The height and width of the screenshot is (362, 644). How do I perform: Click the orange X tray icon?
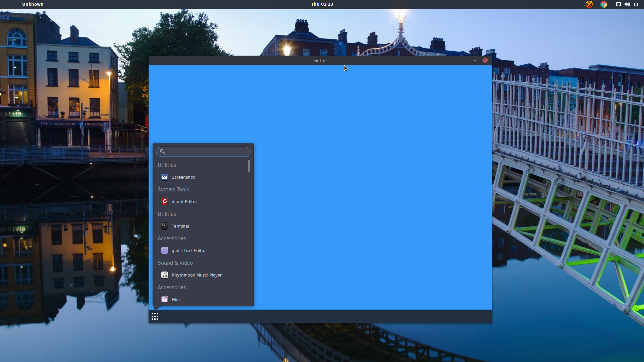(589, 4)
